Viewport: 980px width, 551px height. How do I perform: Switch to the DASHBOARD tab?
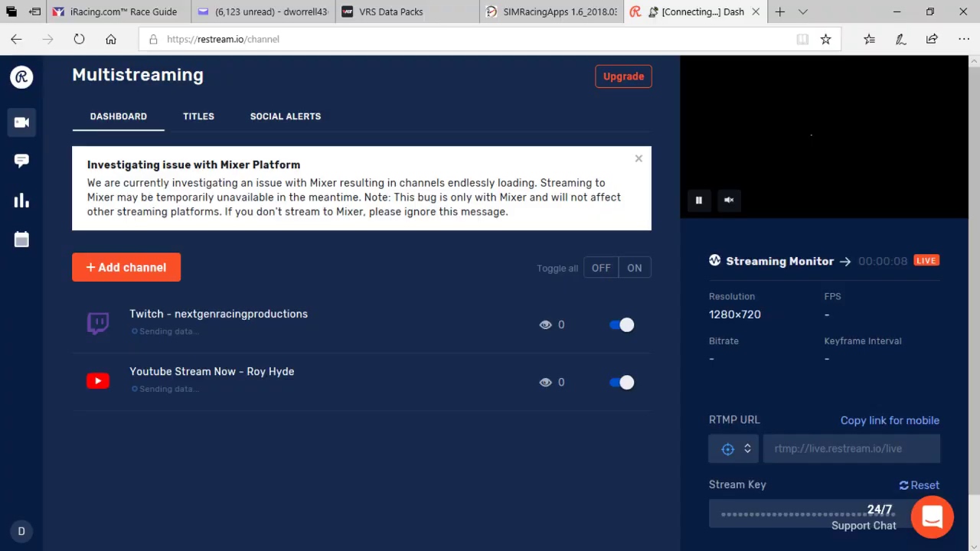[118, 116]
